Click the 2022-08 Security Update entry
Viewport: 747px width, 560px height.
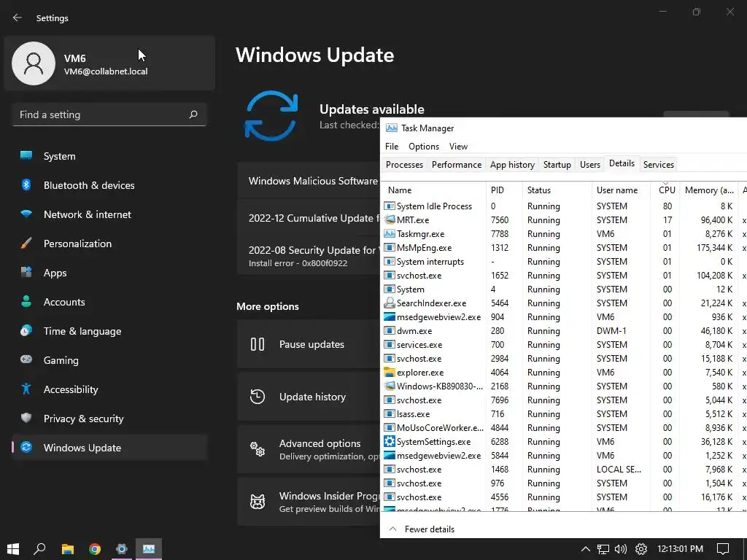click(x=309, y=256)
